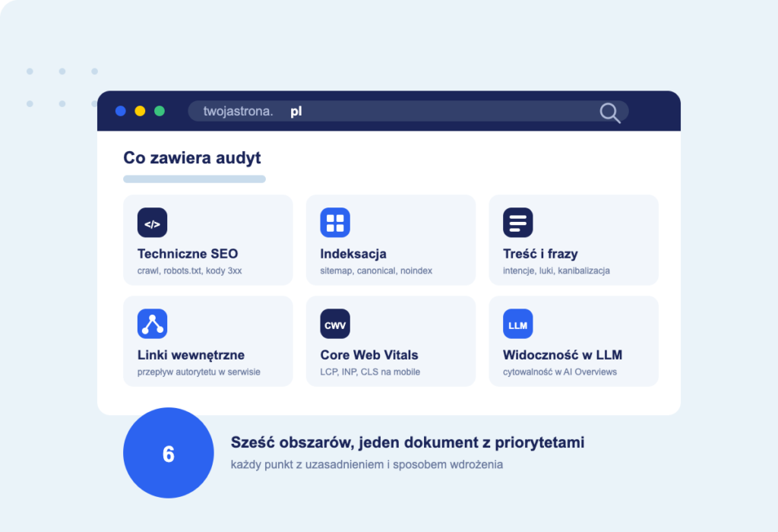Click the Sześć obszarów headline
Screen dimensions: 778x532
(407, 442)
